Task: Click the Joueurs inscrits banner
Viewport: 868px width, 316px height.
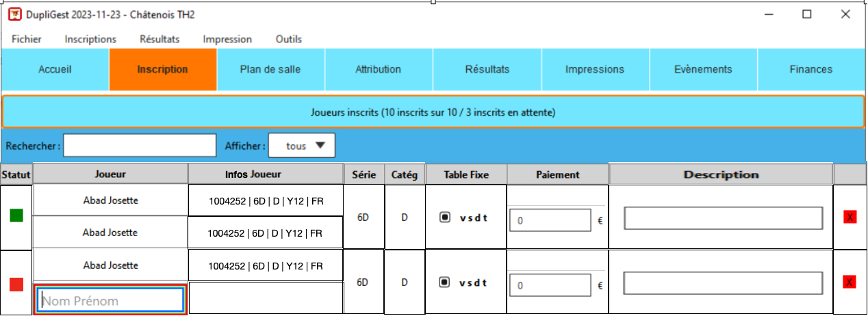Action: (433, 111)
